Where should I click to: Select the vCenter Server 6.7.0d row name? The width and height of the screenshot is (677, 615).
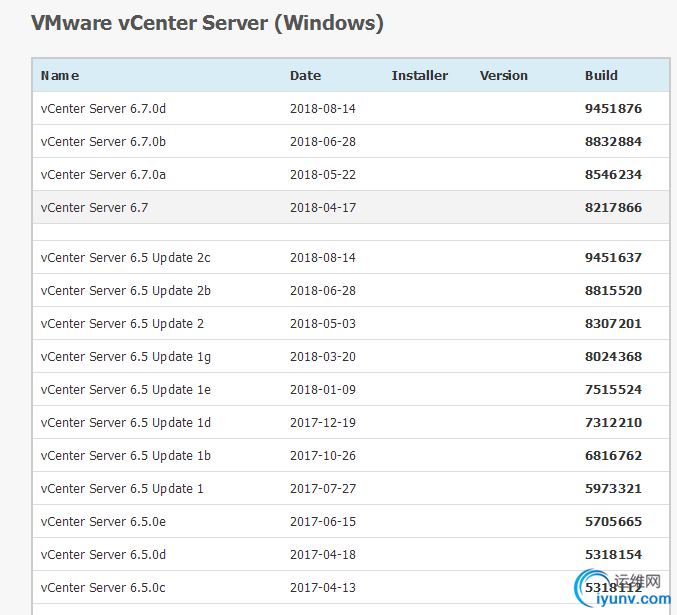103,108
